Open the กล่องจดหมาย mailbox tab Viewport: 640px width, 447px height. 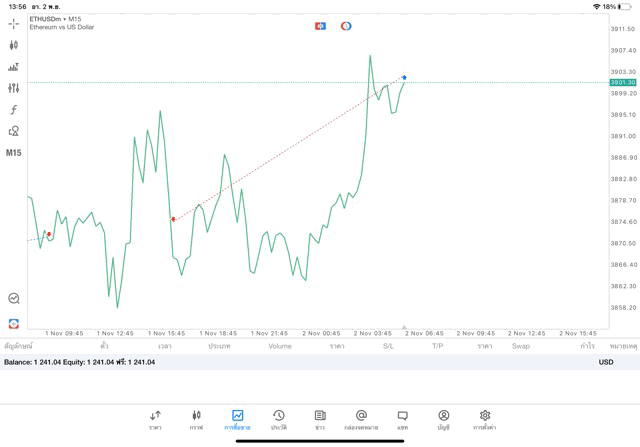[361, 419]
